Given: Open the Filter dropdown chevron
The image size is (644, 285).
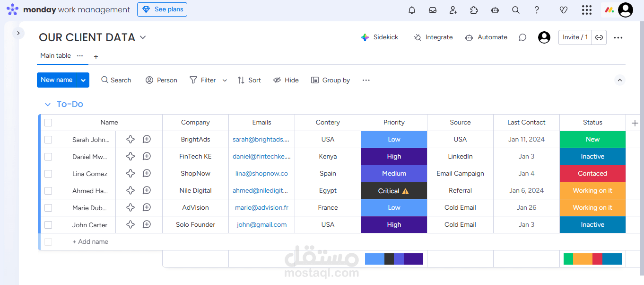Looking at the screenshot, I should [x=225, y=80].
